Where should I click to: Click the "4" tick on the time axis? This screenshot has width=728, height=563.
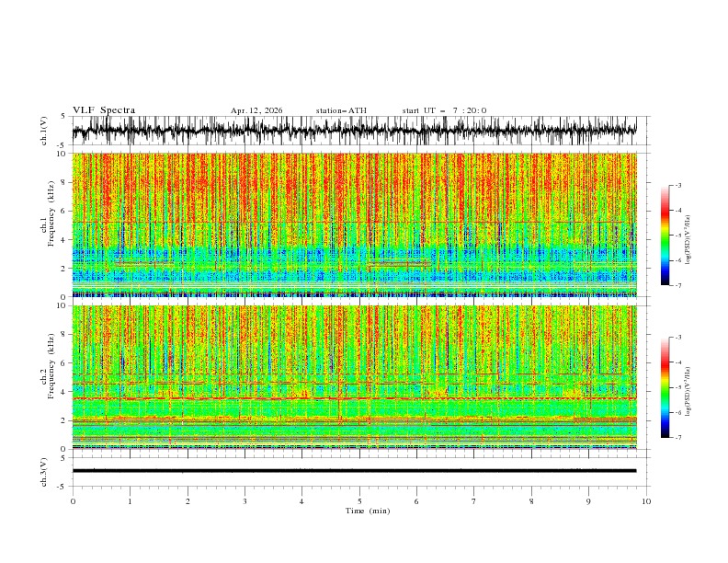click(301, 501)
